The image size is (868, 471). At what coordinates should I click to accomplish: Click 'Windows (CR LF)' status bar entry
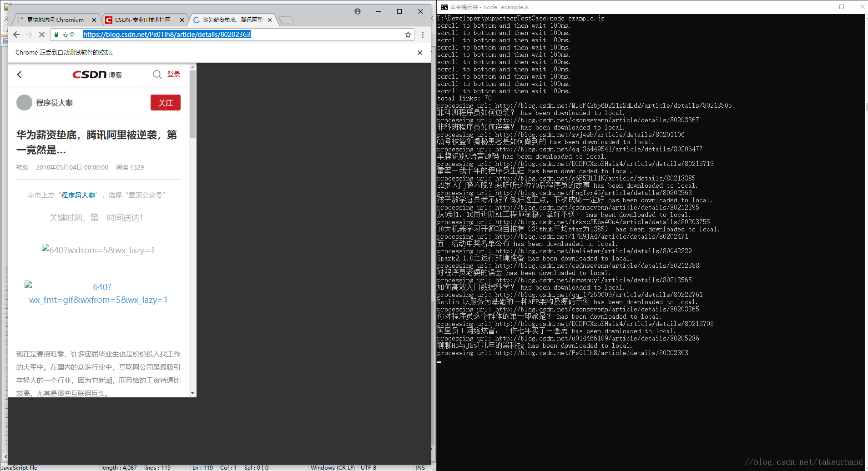(333, 467)
